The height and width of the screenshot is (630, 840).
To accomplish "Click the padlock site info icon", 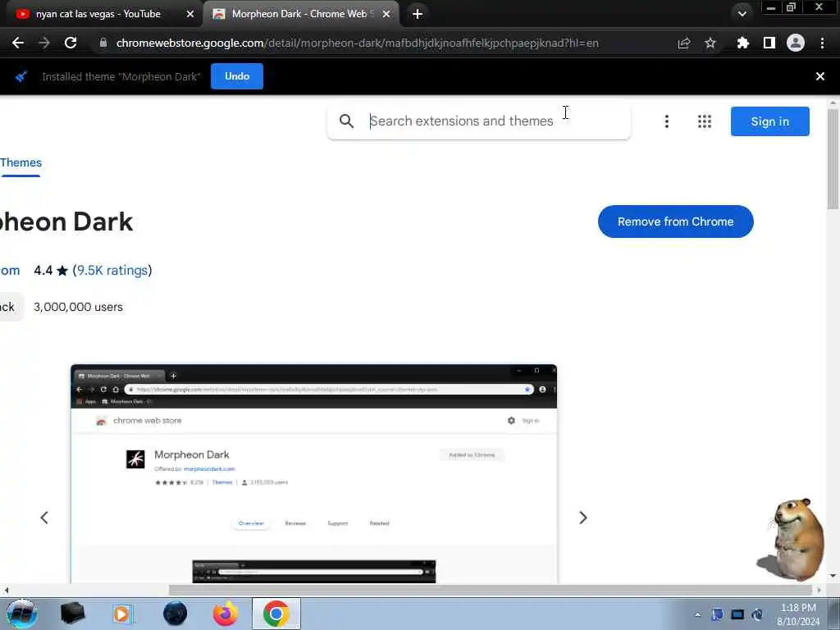I will tap(103, 43).
